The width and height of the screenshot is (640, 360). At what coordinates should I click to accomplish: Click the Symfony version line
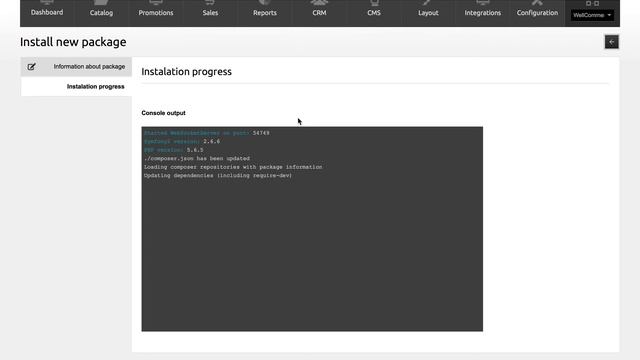182,141
